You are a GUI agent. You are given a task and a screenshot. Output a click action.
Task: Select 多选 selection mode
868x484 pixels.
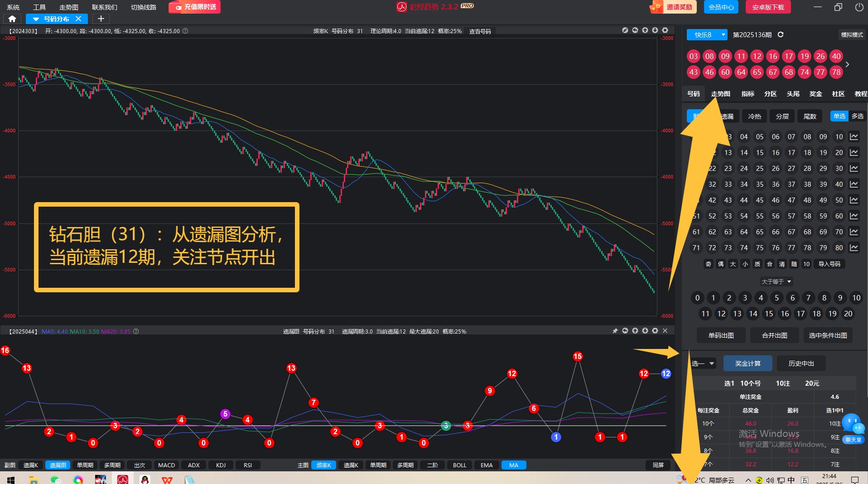tap(857, 116)
